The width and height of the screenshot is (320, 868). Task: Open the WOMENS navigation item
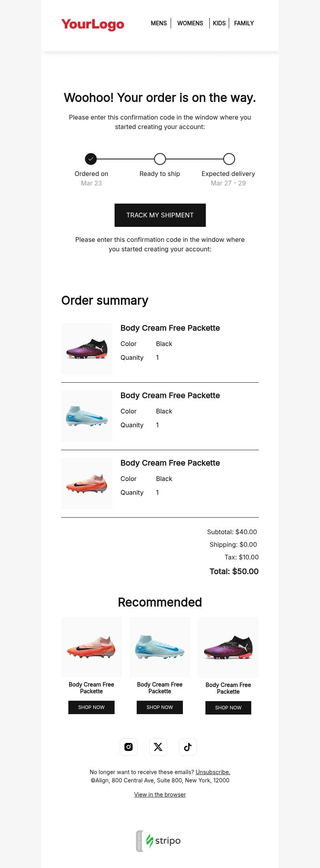(x=190, y=23)
